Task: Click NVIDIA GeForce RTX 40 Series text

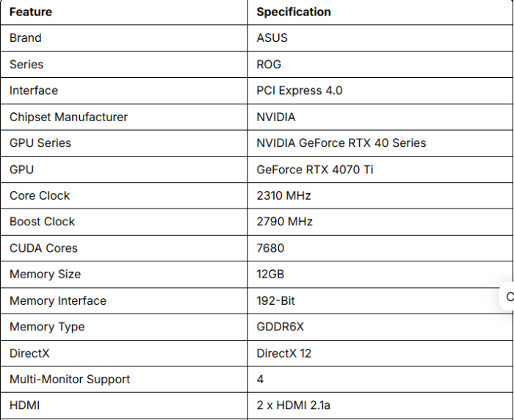Action: click(x=341, y=143)
